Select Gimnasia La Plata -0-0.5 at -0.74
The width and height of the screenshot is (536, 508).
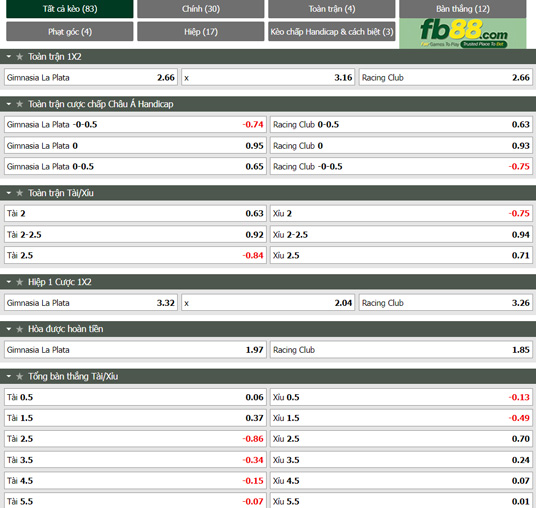tap(135, 125)
